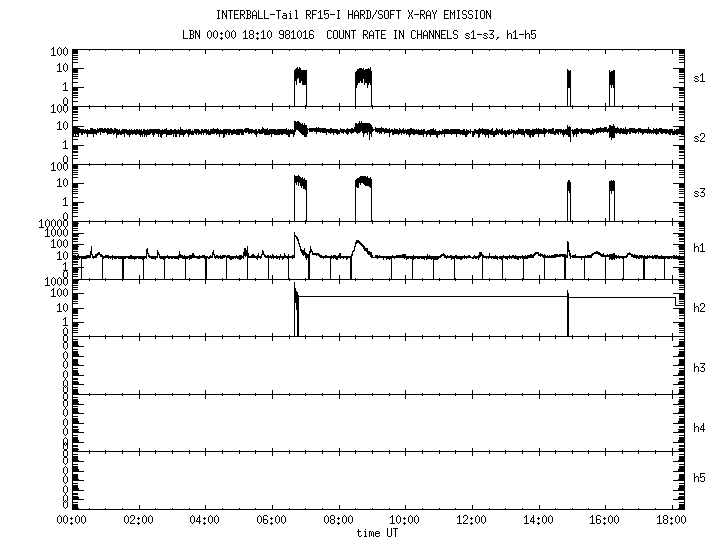The image size is (720, 550).
Task: Click the h3 channel label
Action: click(x=700, y=368)
